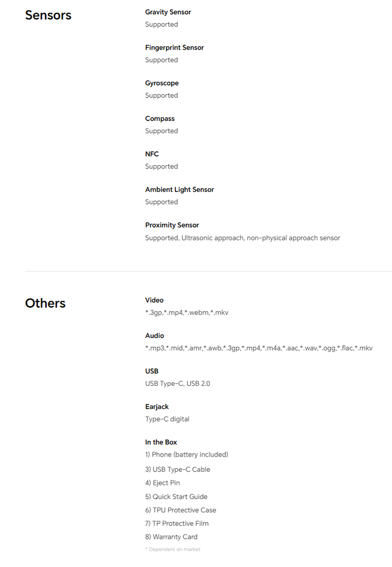The image size is (392, 567).
Task: Click the In the Box heading
Action: 161,442
